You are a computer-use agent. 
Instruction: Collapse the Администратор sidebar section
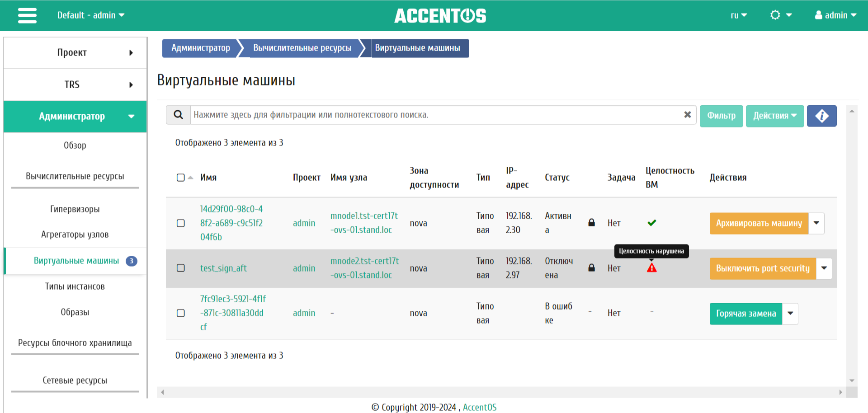[75, 117]
